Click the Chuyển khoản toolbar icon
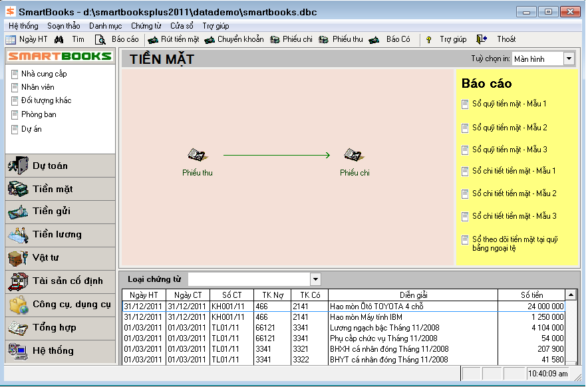 pyautogui.click(x=210, y=40)
